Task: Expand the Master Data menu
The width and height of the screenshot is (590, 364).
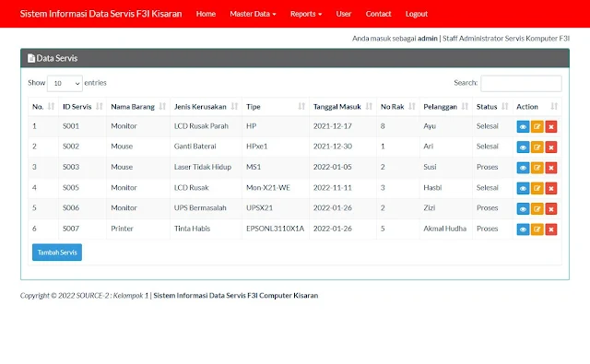Action: tap(253, 14)
